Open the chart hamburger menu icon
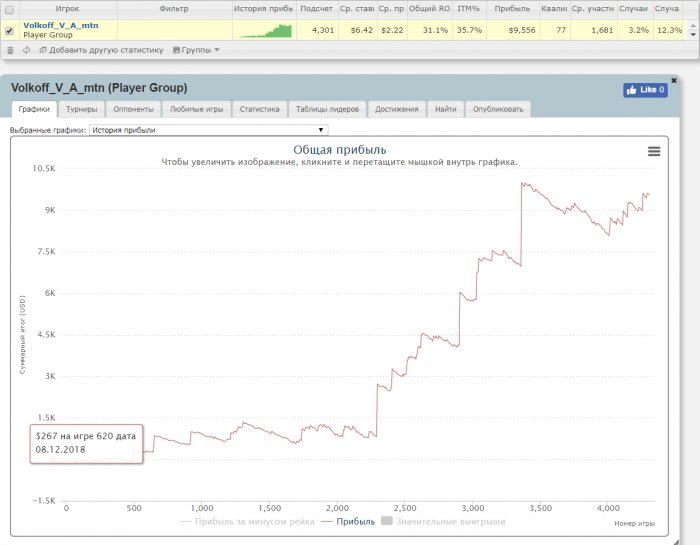Viewport: 700px width, 545px height. click(654, 151)
